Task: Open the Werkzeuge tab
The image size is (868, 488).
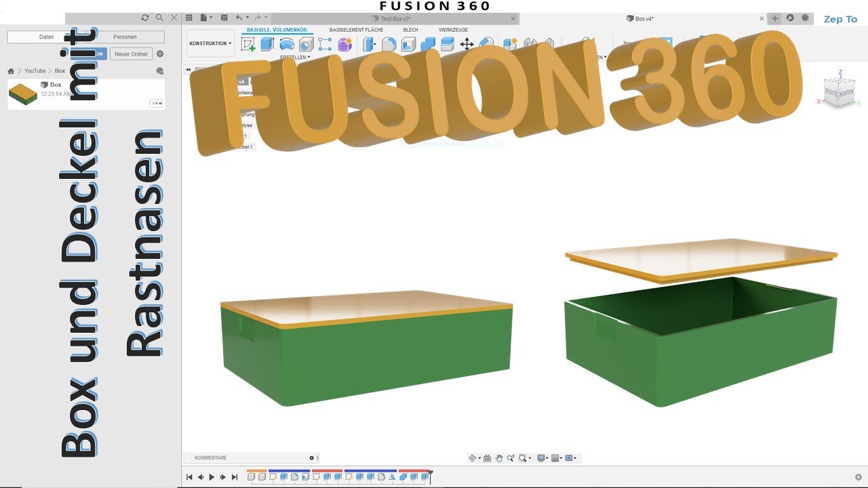Action: pyautogui.click(x=453, y=30)
